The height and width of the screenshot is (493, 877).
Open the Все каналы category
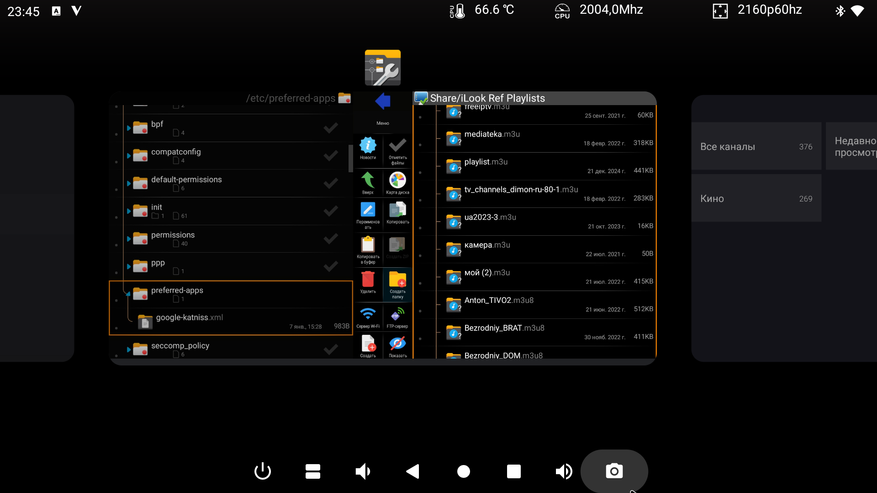(756, 147)
